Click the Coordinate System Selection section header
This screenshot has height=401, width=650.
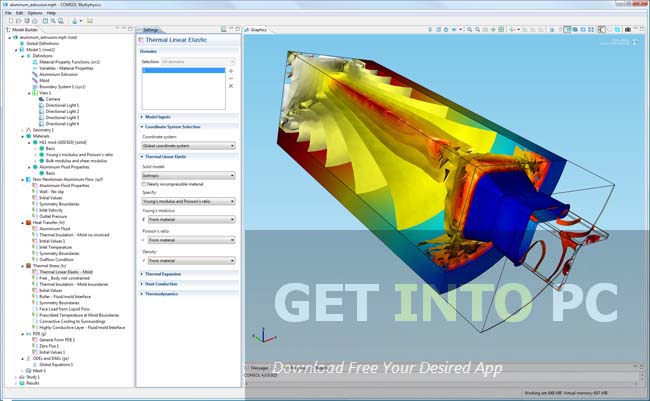pyautogui.click(x=189, y=127)
